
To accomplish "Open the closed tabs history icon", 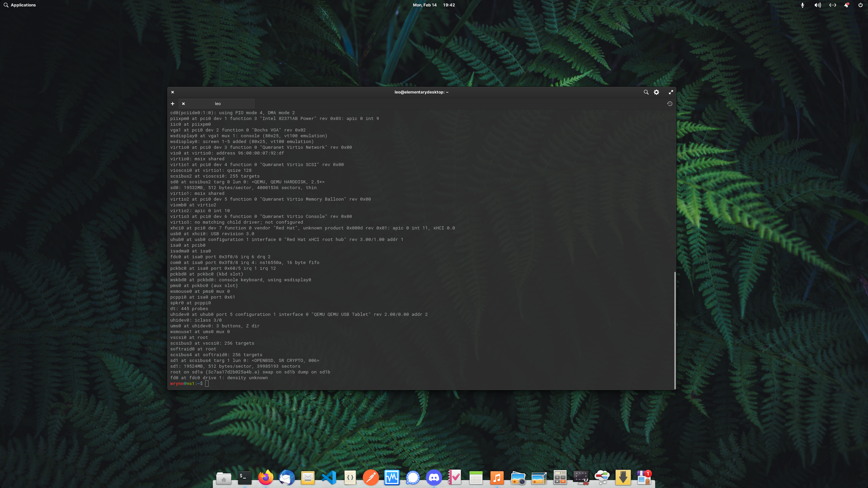I will tap(670, 104).
